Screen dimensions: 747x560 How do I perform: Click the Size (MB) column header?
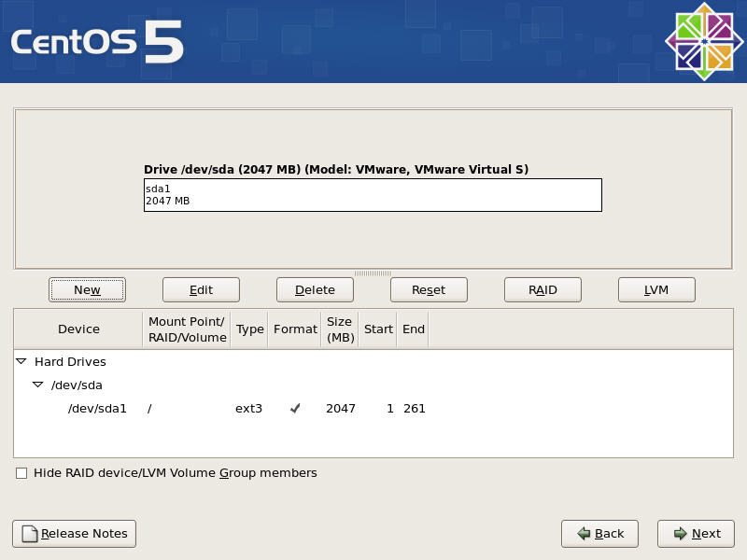click(340, 329)
